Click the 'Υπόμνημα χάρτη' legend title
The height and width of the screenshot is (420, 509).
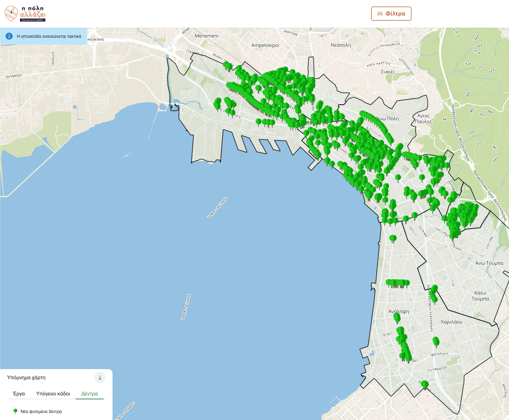click(26, 377)
